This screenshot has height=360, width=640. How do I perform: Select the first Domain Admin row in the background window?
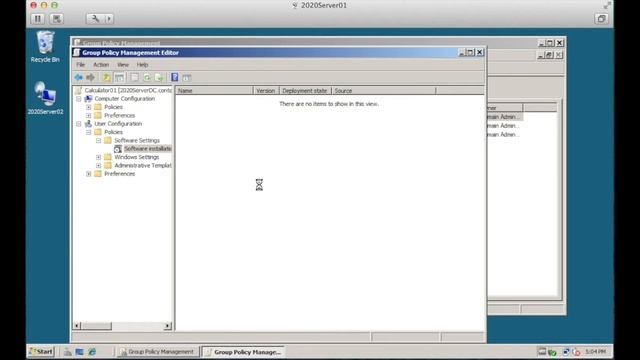(504, 117)
